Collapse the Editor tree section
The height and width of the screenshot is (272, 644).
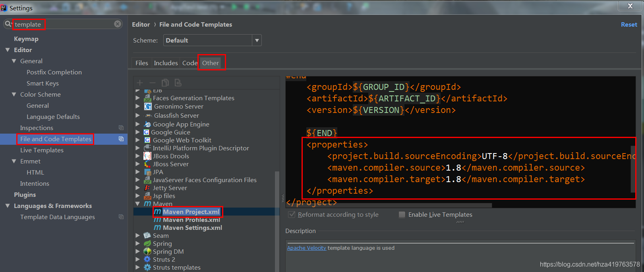coord(8,50)
